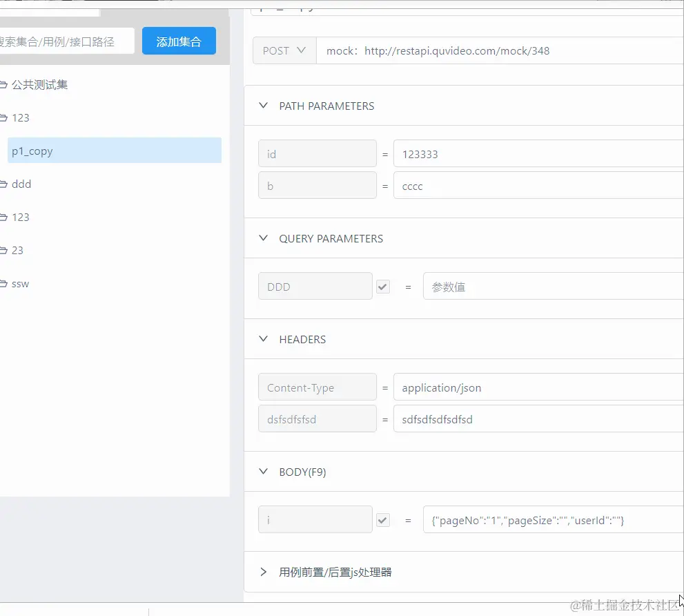
Task: Collapse the QUERY PARAMETERS section
Action: (x=263, y=238)
